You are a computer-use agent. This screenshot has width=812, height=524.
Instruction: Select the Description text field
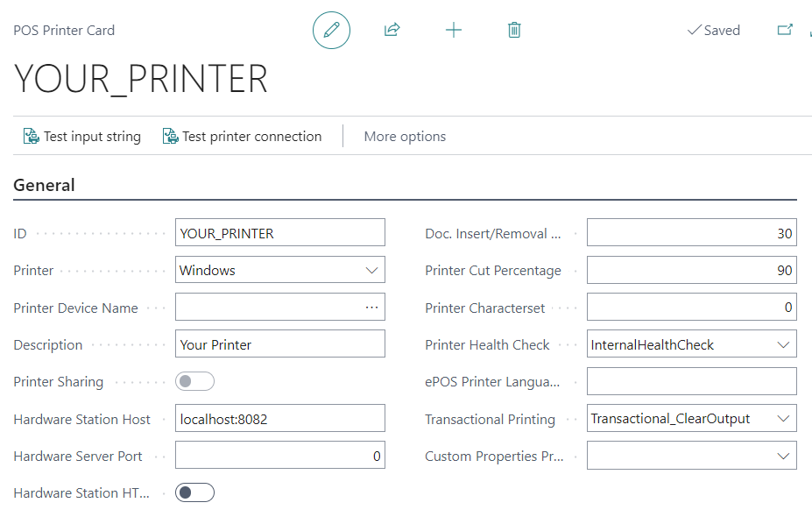coord(279,345)
